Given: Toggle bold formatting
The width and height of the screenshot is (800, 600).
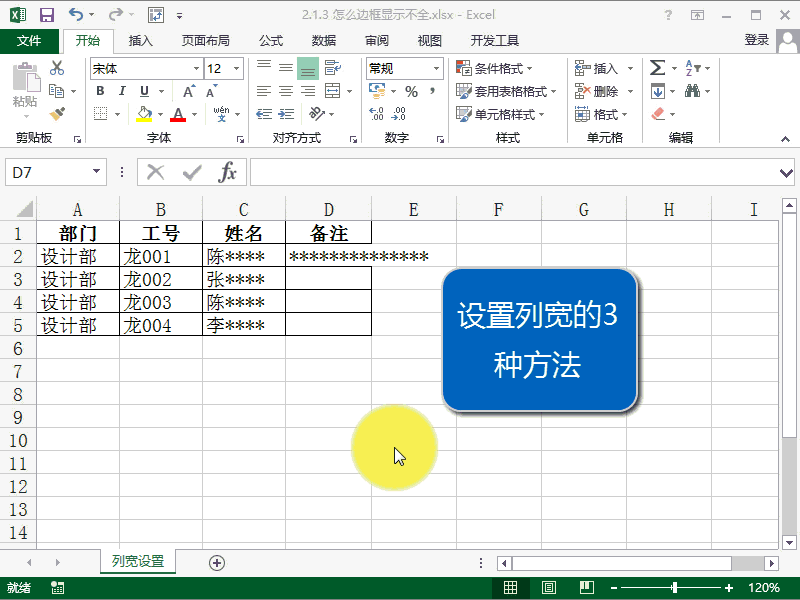Looking at the screenshot, I should pyautogui.click(x=101, y=90).
